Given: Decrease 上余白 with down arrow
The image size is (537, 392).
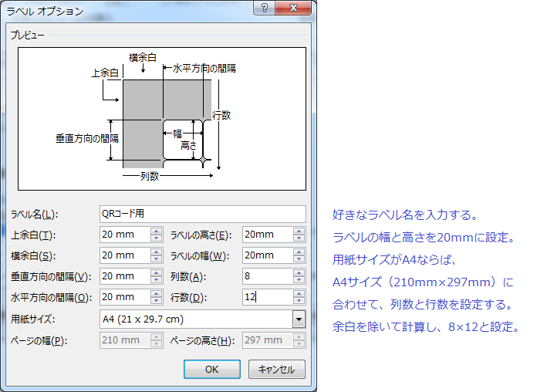Looking at the screenshot, I should 156,238.
